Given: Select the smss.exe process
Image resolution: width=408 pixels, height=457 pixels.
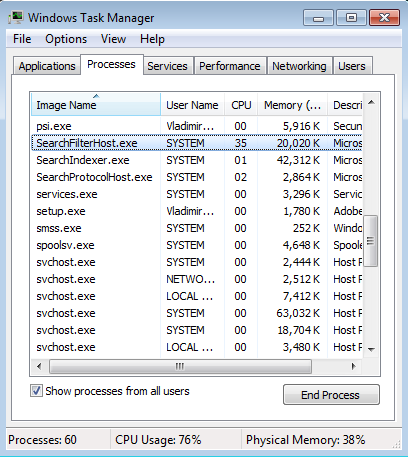Looking at the screenshot, I should tap(197, 228).
